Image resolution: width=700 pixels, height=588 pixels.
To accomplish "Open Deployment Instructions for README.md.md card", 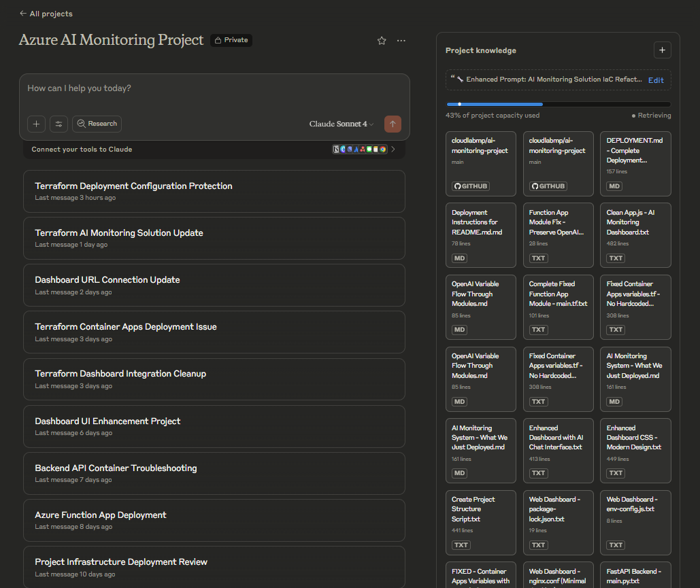I will pyautogui.click(x=481, y=236).
